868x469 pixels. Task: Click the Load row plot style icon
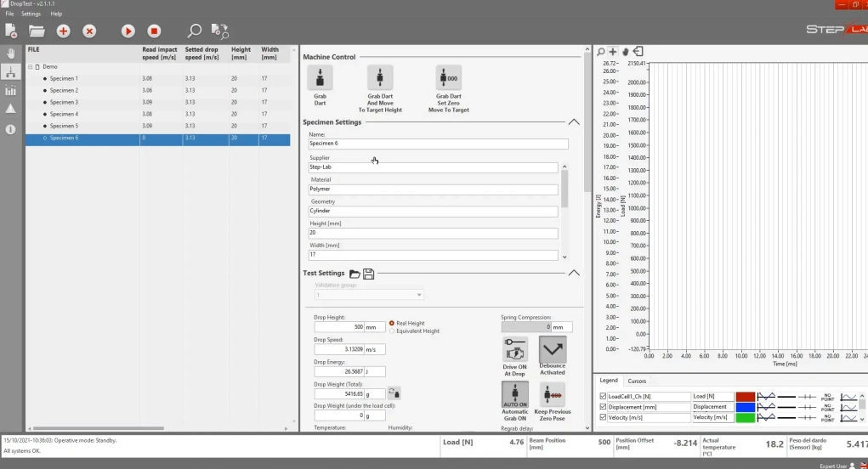click(766, 397)
